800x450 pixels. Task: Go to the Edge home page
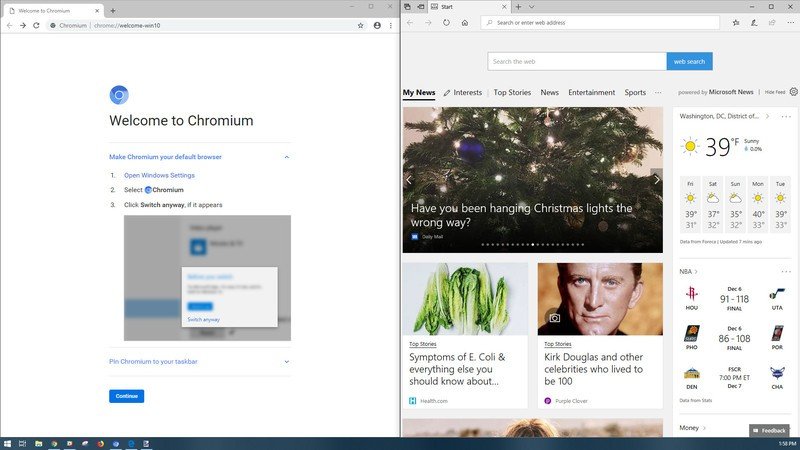coord(465,22)
